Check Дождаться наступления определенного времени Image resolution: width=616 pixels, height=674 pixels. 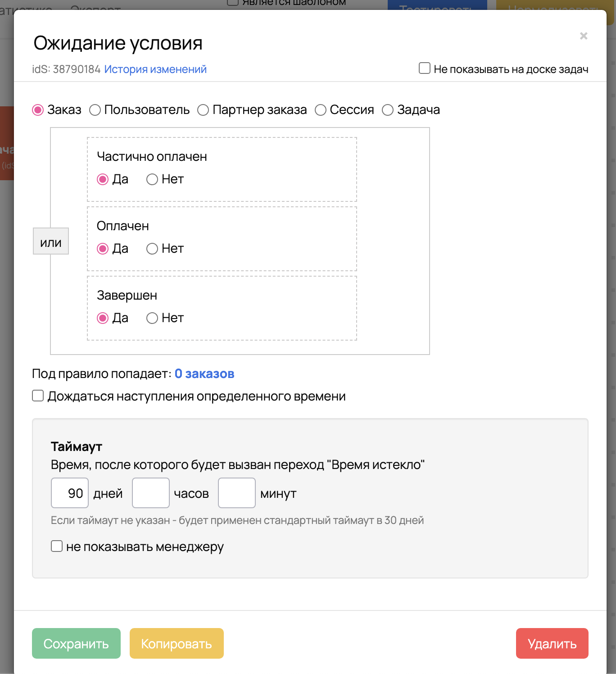(x=38, y=396)
